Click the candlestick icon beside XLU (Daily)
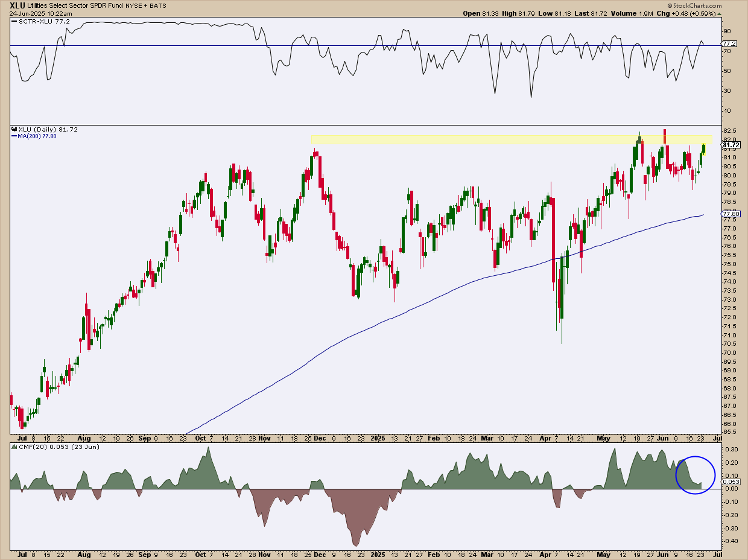This screenshot has height=560, width=748. click(x=14, y=130)
